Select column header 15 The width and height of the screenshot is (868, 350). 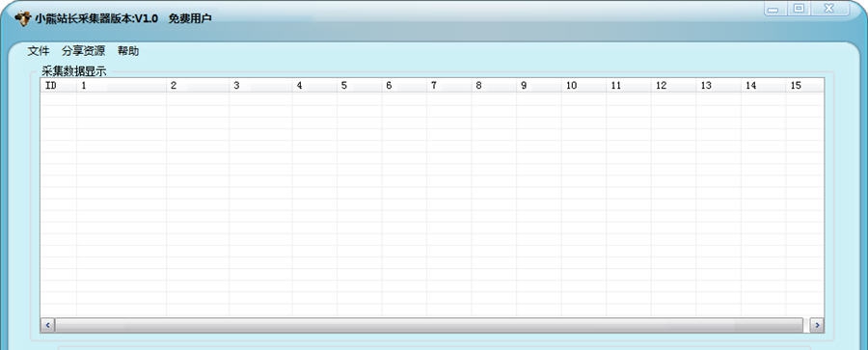coord(804,85)
